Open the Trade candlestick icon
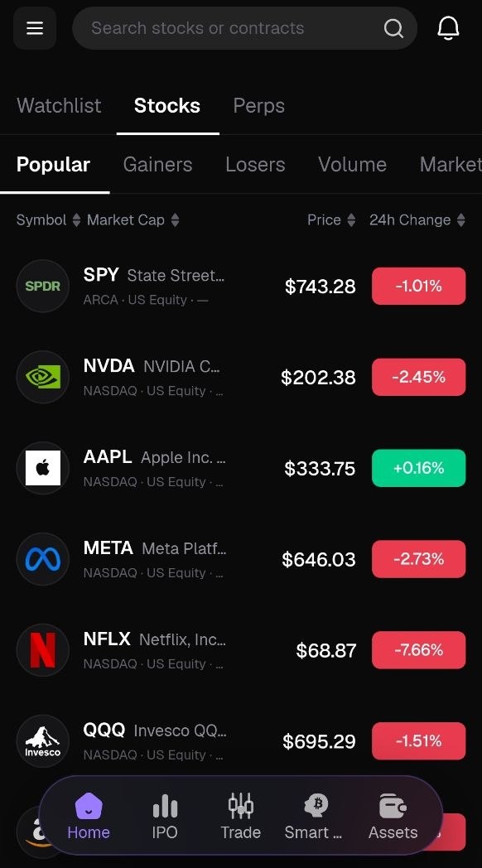This screenshot has width=482, height=868. click(241, 816)
